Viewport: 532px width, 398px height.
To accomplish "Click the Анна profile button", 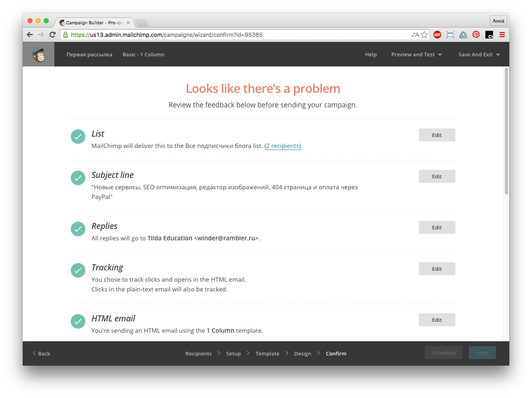I will tap(498, 21).
